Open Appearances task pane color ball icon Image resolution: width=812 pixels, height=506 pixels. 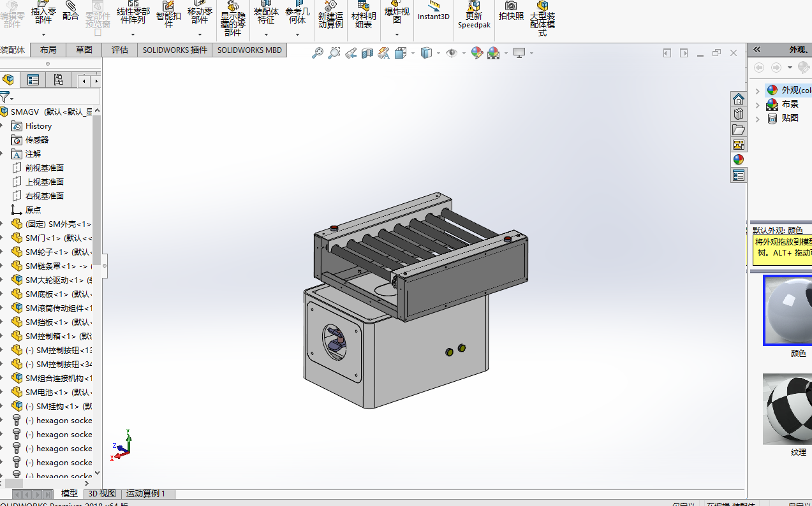739,160
